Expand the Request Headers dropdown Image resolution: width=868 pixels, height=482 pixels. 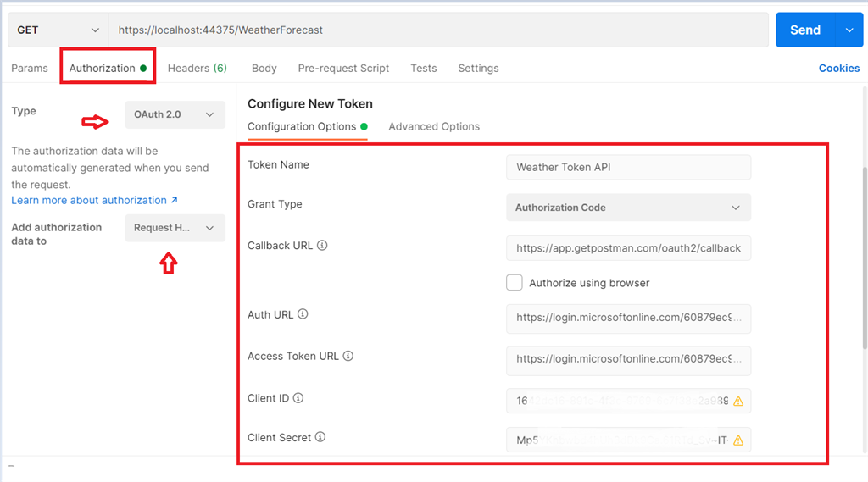point(175,228)
